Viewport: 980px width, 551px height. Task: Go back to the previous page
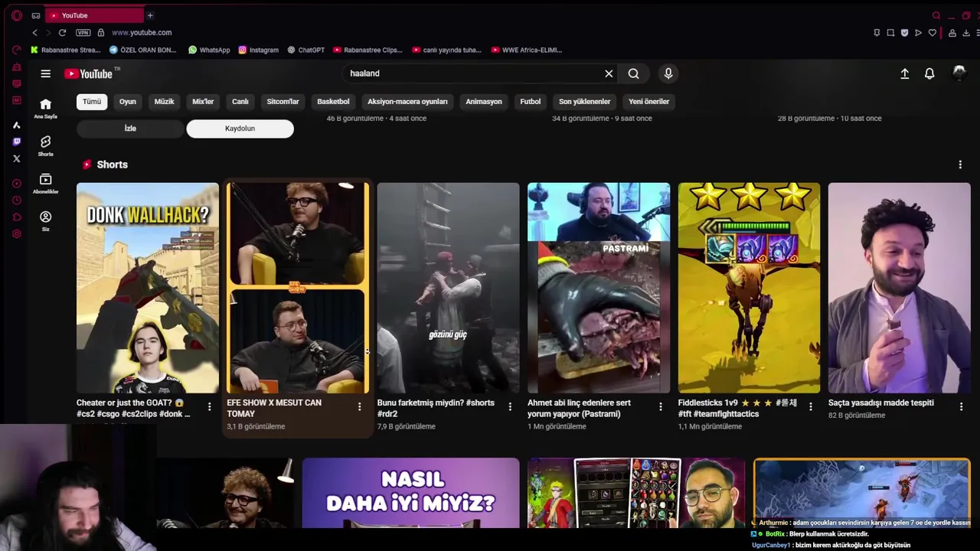point(34,33)
